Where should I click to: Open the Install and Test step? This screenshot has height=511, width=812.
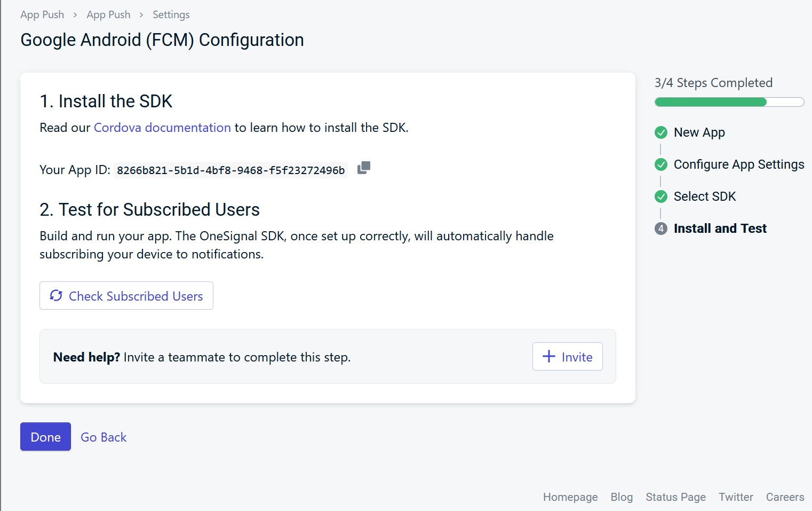coord(720,229)
